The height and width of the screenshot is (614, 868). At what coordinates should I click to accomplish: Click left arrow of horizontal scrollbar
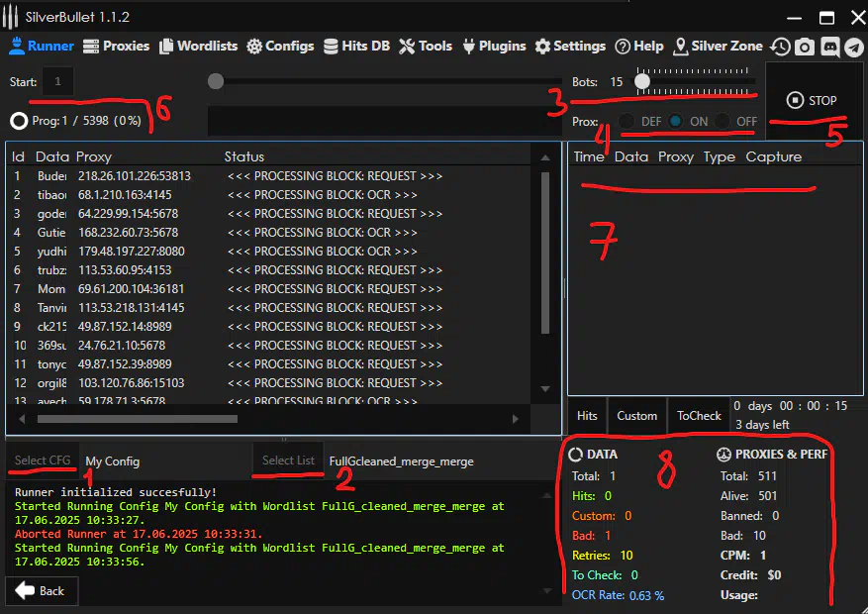22,419
